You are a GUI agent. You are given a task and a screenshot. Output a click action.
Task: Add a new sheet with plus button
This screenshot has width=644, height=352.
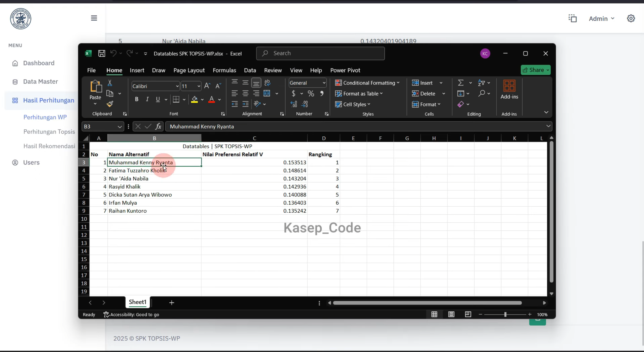pyautogui.click(x=172, y=302)
